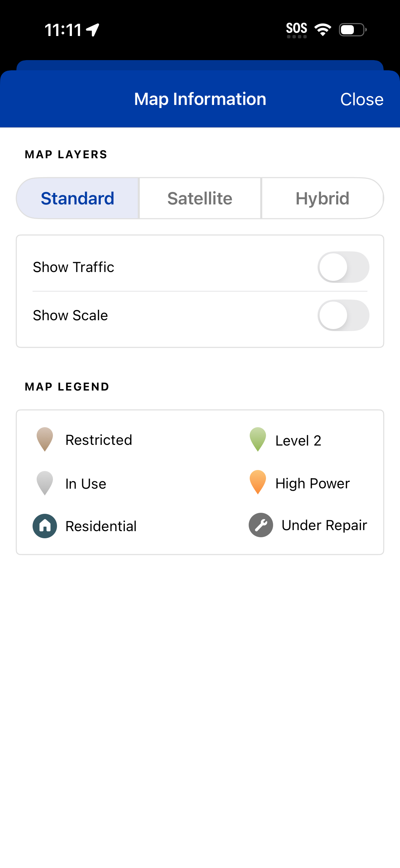
Task: Choose the Hybrid map layer
Action: (x=322, y=198)
